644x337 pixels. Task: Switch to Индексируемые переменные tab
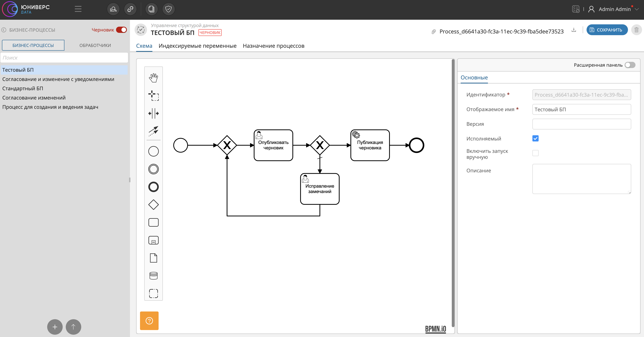tap(197, 46)
